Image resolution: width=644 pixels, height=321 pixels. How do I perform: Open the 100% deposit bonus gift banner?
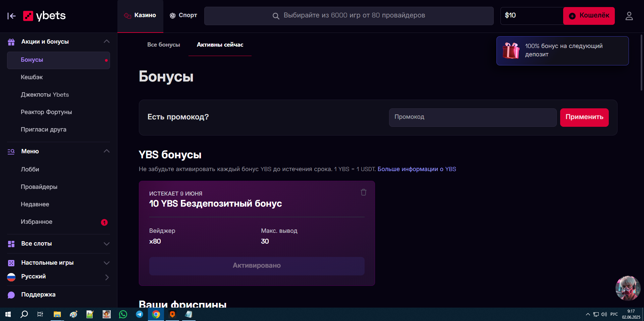click(x=562, y=51)
